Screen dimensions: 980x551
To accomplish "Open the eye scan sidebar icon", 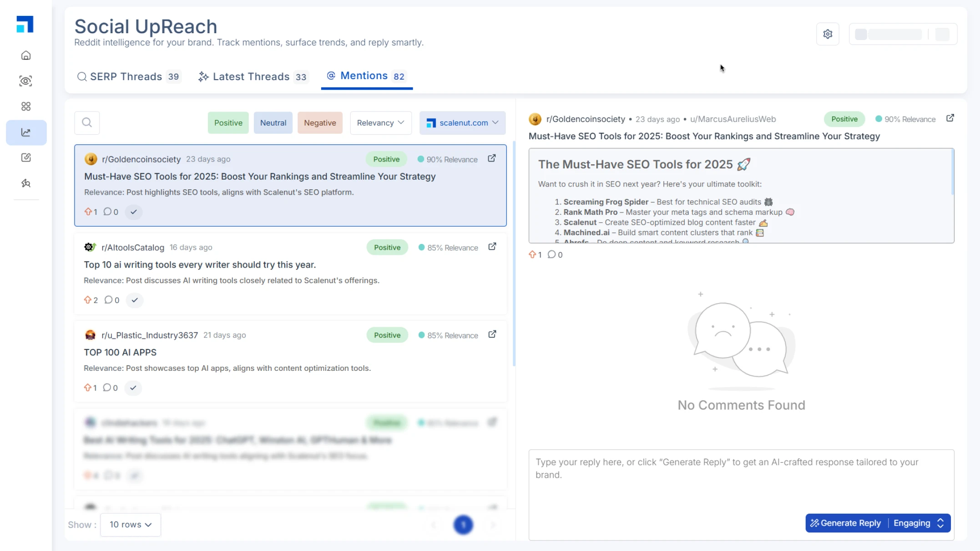I will coord(26,81).
